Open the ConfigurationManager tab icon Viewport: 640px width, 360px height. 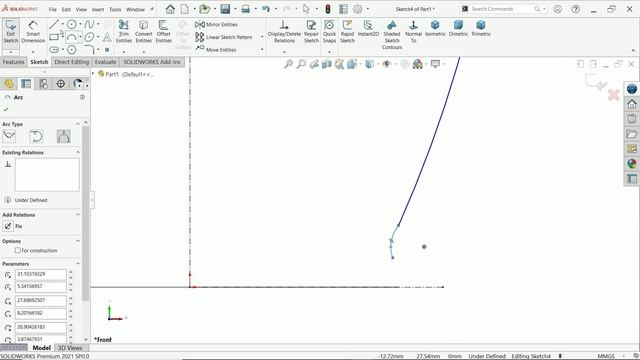(43, 84)
